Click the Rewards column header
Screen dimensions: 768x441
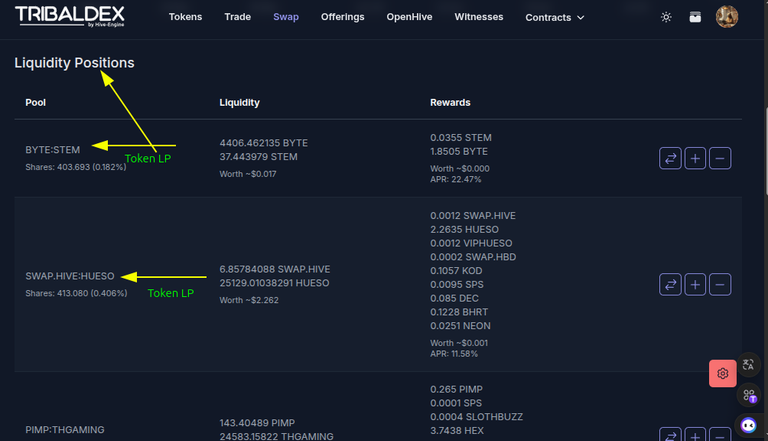click(x=450, y=102)
